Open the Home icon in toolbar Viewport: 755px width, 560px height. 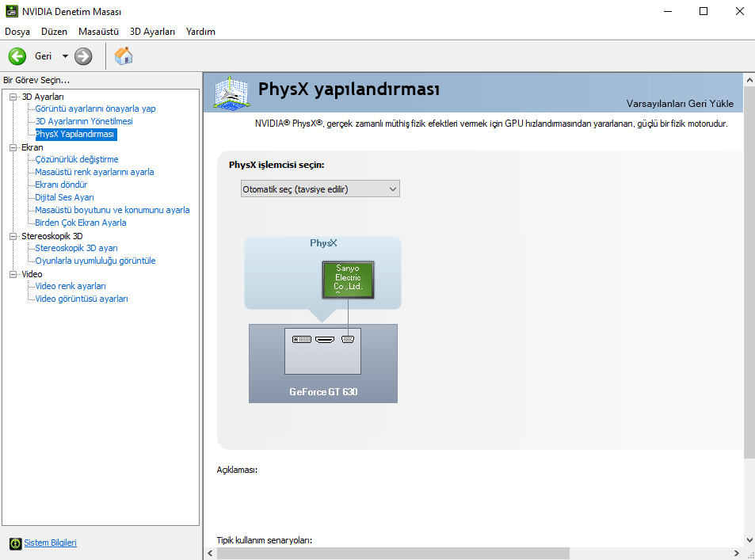pos(124,56)
